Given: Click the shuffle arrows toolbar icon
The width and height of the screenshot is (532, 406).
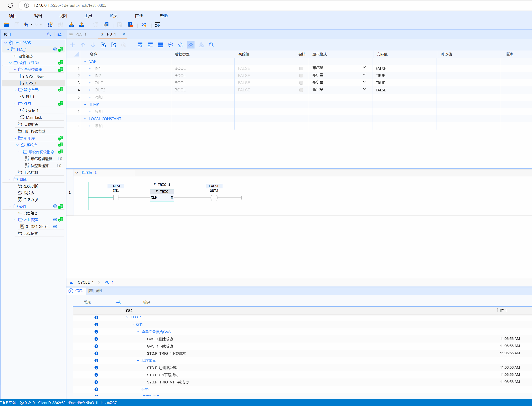Looking at the screenshot, I should click(144, 25).
